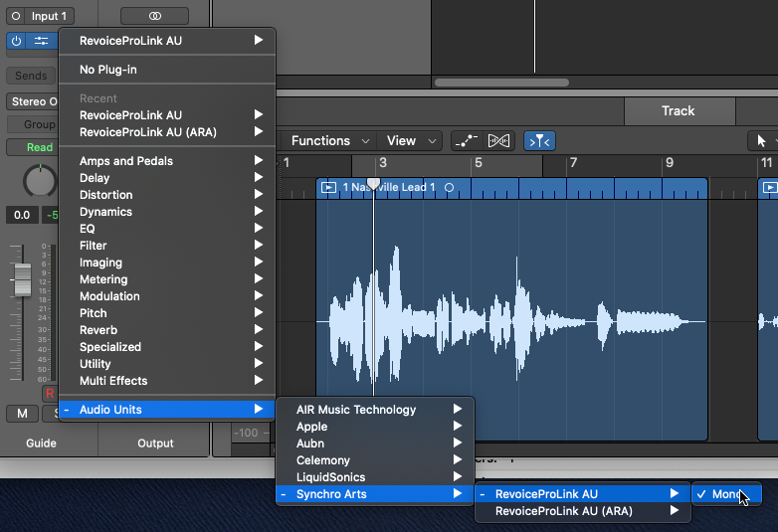Click play icon on Nashville Lead region
The width and height of the screenshot is (778, 532).
[328, 187]
